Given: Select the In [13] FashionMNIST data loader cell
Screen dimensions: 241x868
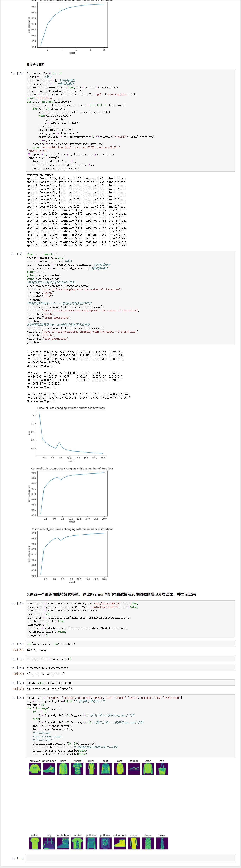Looking at the screenshot, I should click(x=130, y=619).
